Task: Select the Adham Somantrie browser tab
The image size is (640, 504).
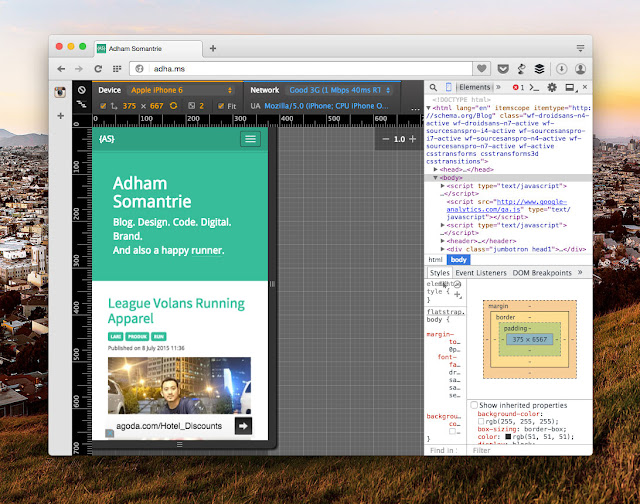Action: [x=149, y=49]
